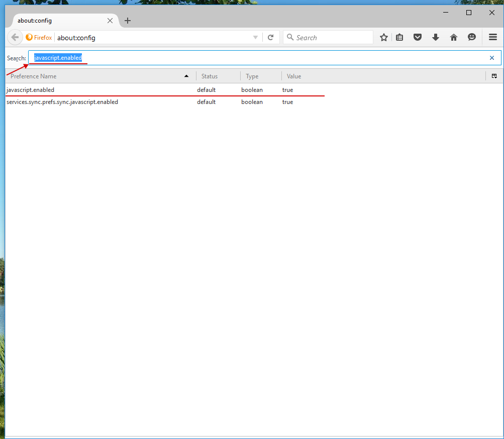
Task: Maximize the Firefox window
Action: [x=469, y=13]
